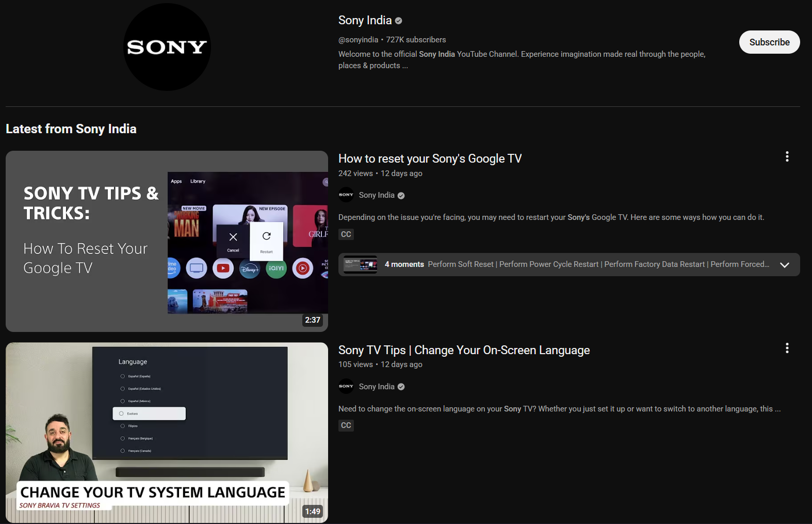
Task: Click the verified checkmark under the Google TV reset video
Action: pyautogui.click(x=401, y=196)
